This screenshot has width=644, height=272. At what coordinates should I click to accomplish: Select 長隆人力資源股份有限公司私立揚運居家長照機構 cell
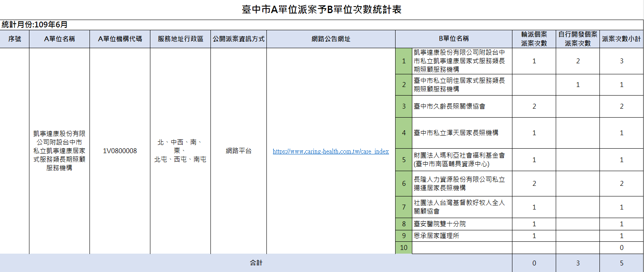click(462, 183)
